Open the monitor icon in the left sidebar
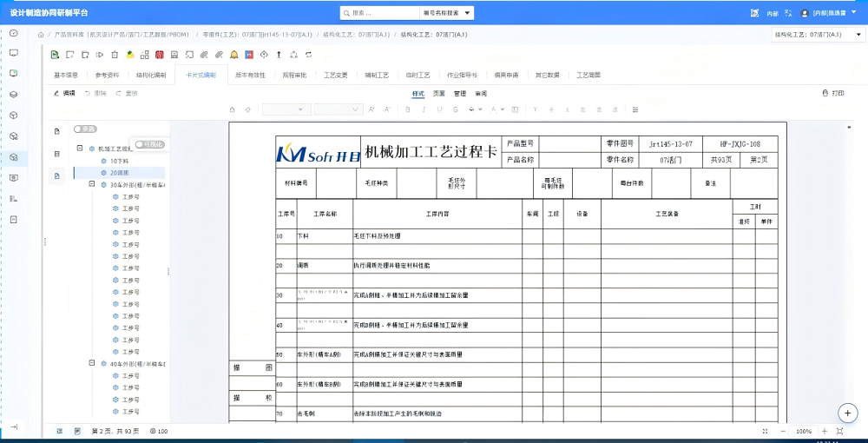Screen dimensions: 868x443 tap(15, 53)
